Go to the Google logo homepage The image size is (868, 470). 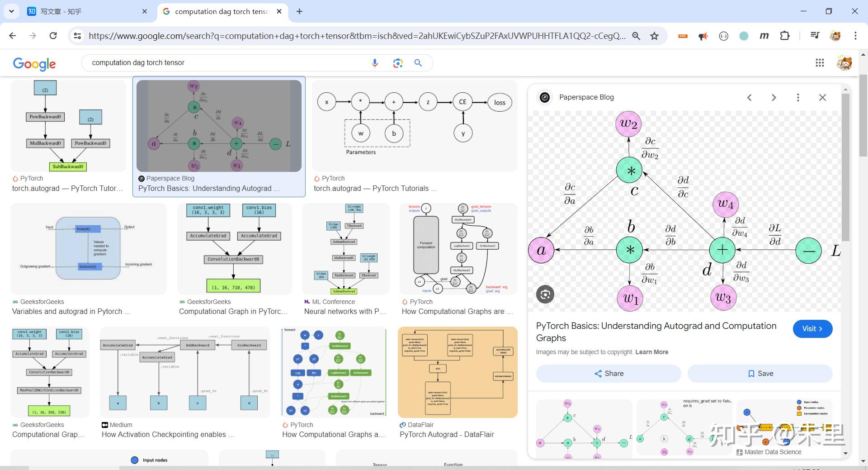point(34,64)
